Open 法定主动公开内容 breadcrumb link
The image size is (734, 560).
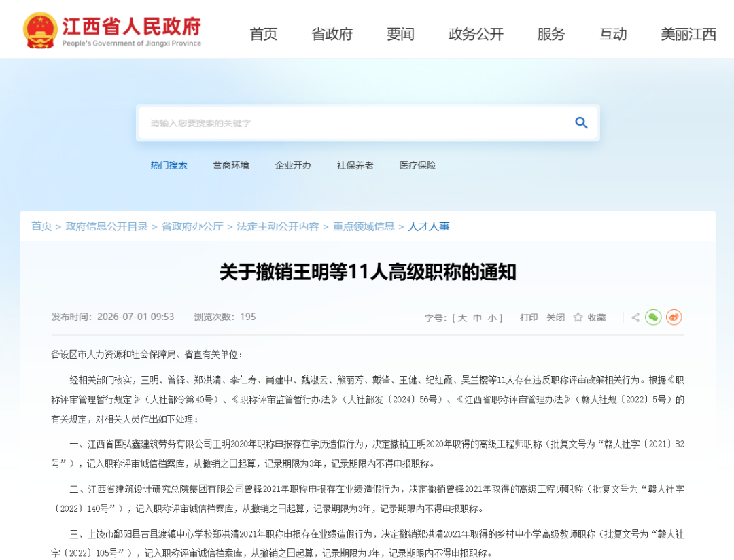[277, 226]
